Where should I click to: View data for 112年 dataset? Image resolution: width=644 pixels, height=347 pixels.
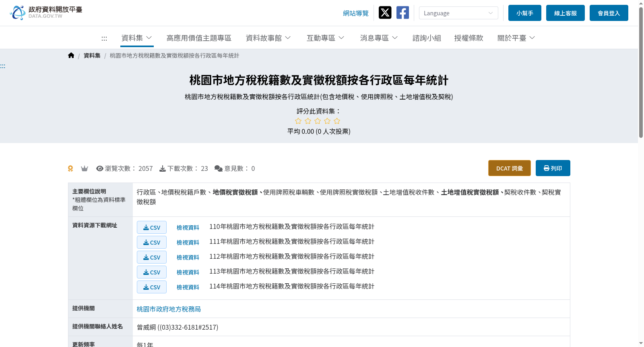point(188,258)
